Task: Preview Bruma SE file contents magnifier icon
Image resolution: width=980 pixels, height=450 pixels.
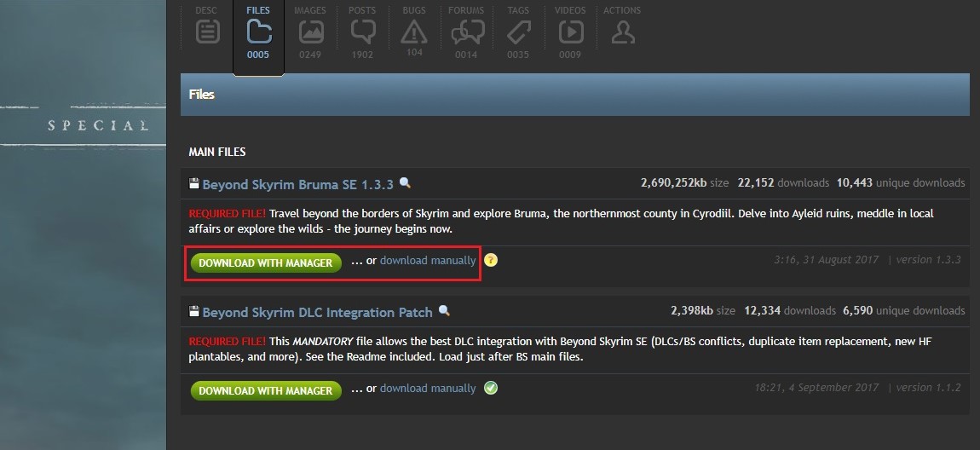Action: (x=406, y=182)
